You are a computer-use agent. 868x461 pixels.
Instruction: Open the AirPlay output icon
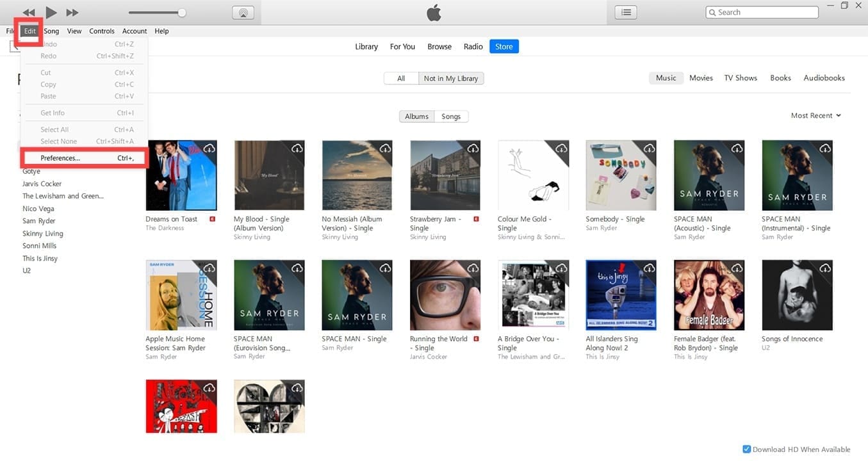click(243, 13)
